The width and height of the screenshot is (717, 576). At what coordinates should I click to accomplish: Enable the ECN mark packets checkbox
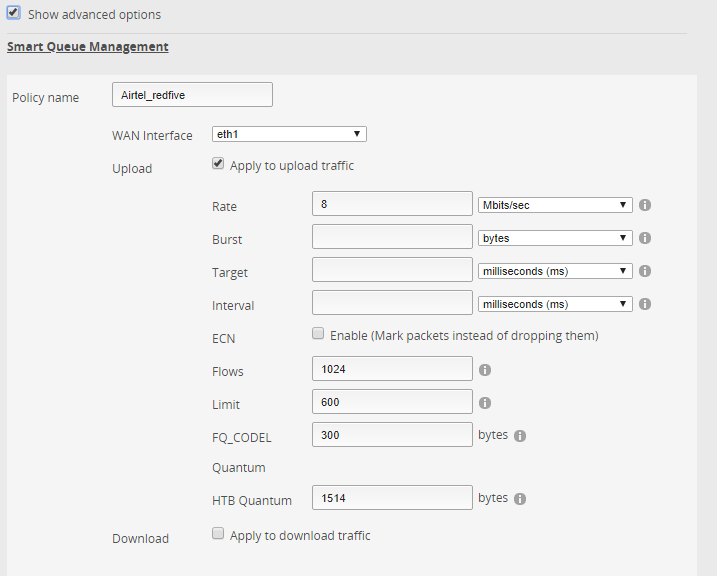(318, 334)
